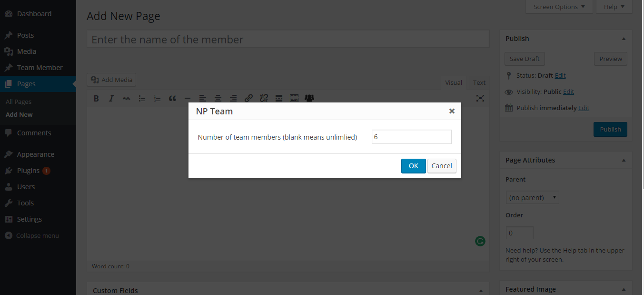Open Plugins menu in sidebar
This screenshot has width=644, height=295.
click(38, 171)
